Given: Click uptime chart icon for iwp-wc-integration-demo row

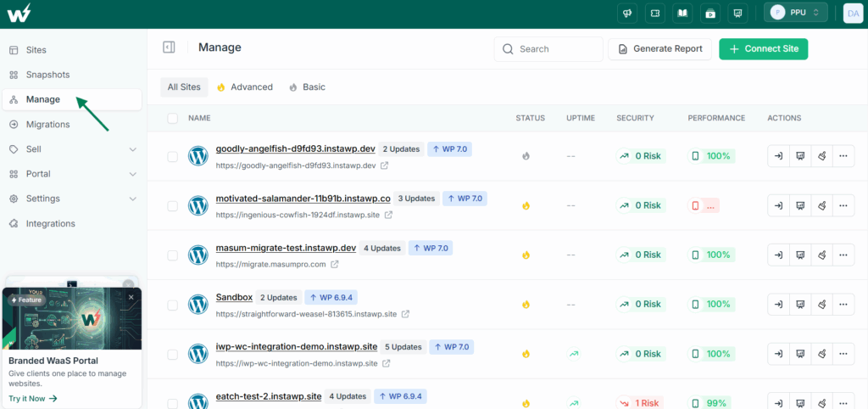Looking at the screenshot, I should (574, 354).
